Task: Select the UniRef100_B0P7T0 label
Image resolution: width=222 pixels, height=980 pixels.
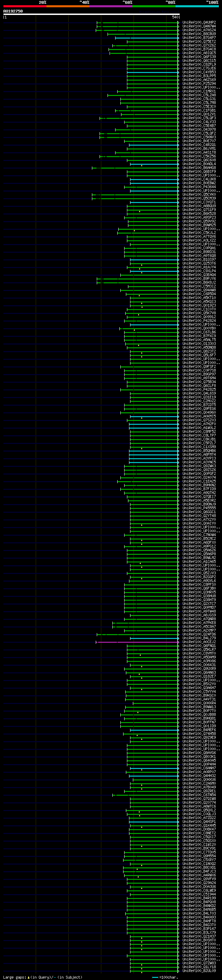Action: [x=199, y=711]
